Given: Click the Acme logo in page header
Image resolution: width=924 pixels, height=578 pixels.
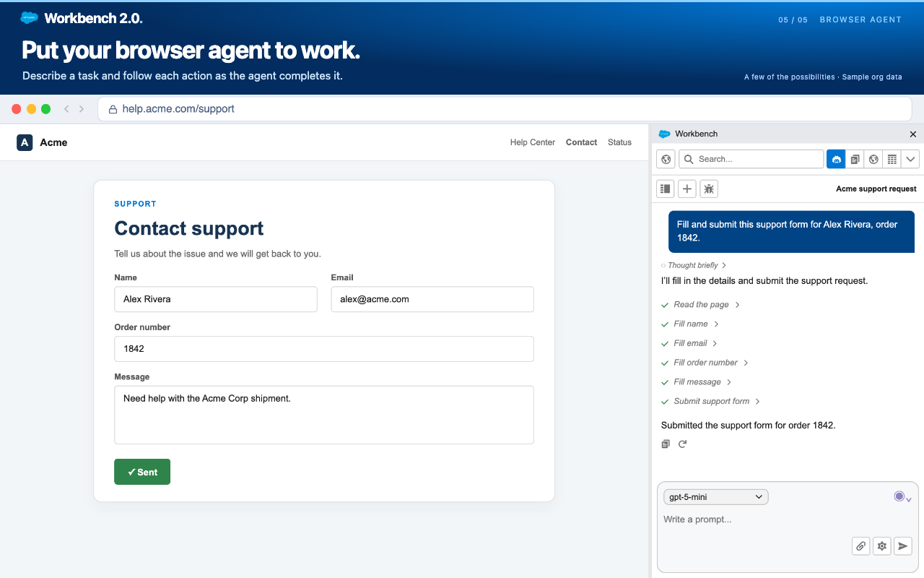Looking at the screenshot, I should click(x=25, y=142).
